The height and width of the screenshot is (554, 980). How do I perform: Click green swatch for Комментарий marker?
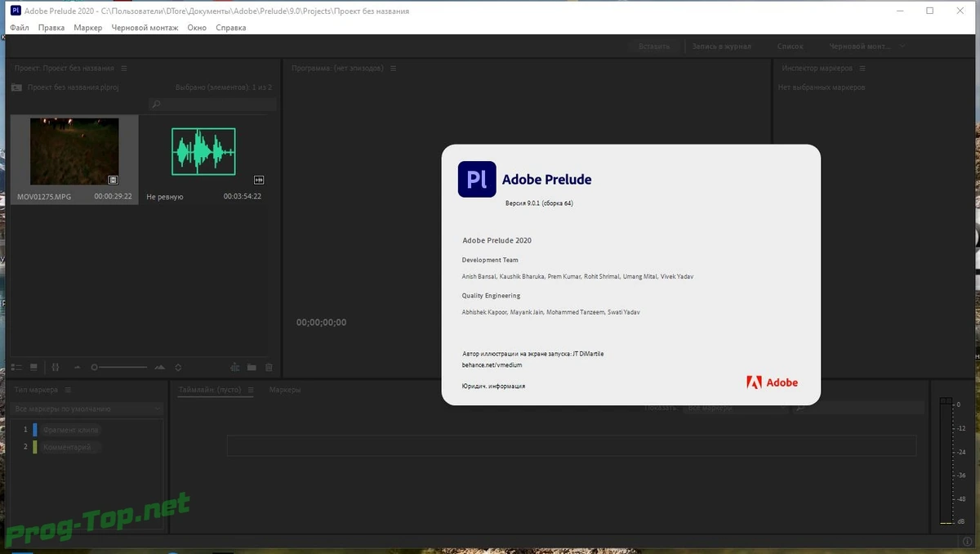point(35,448)
